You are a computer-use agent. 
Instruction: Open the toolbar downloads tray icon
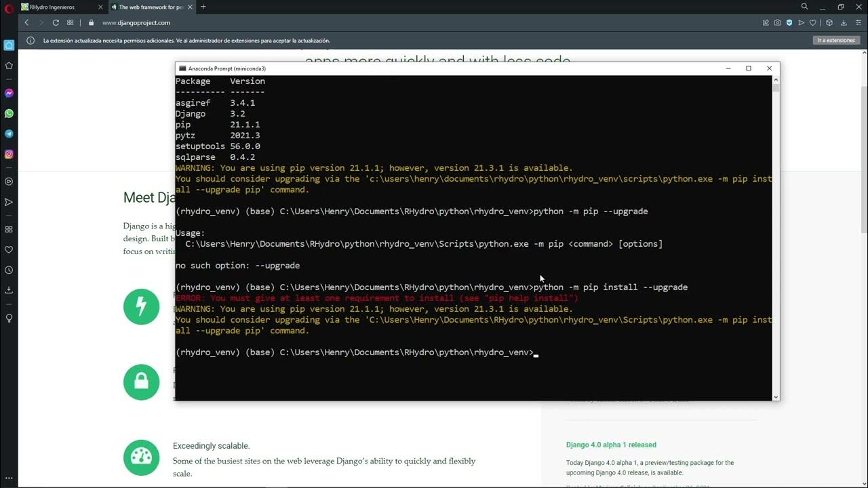click(x=844, y=22)
